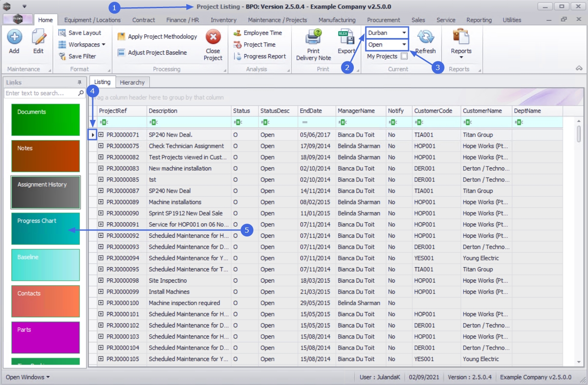Click the Export to Excel icon
This screenshot has width=588, height=385.
pyautogui.click(x=346, y=38)
